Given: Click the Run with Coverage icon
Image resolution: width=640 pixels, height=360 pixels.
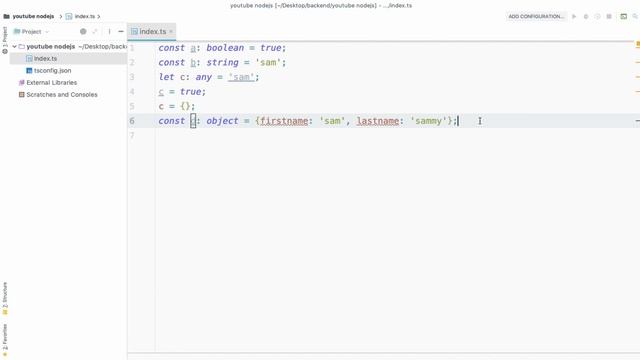Looking at the screenshot, I should (597, 16).
